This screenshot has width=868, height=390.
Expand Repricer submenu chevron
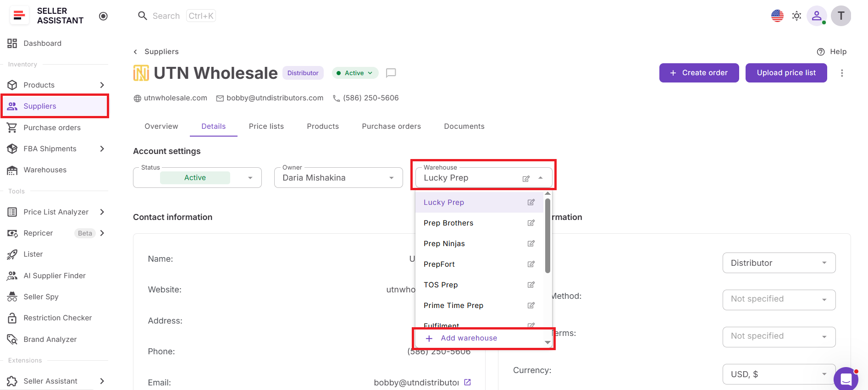point(102,233)
